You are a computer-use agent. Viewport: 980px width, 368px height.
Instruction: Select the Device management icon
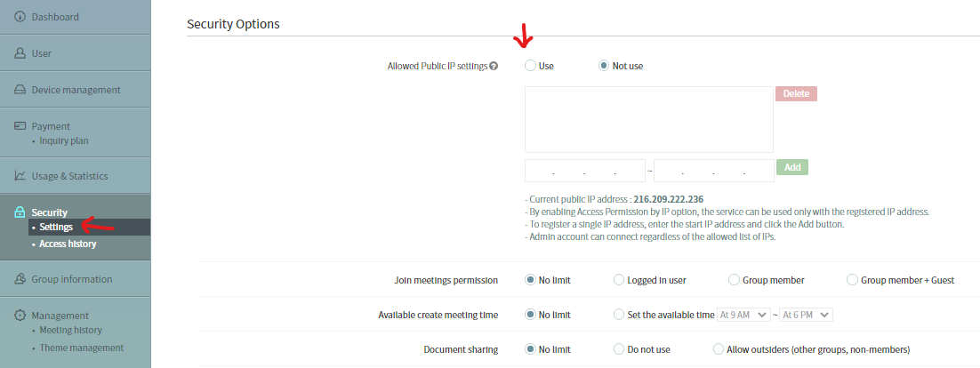coord(20,90)
